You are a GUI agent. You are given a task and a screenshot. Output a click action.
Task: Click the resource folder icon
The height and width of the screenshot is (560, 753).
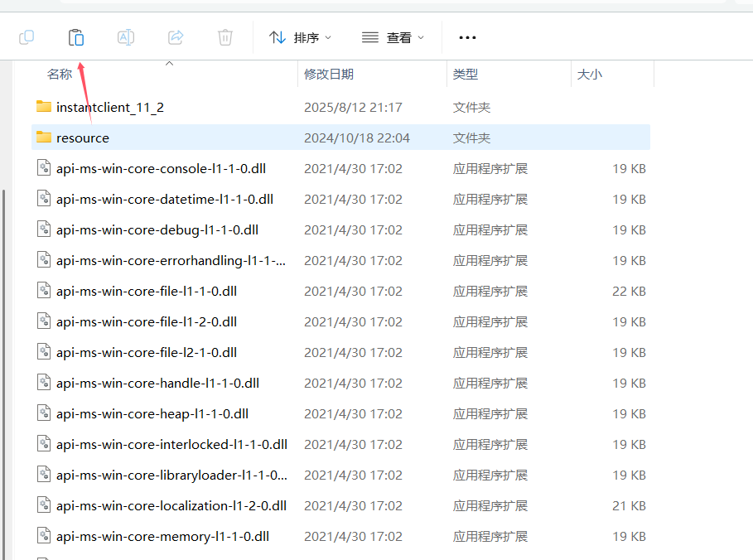click(44, 138)
